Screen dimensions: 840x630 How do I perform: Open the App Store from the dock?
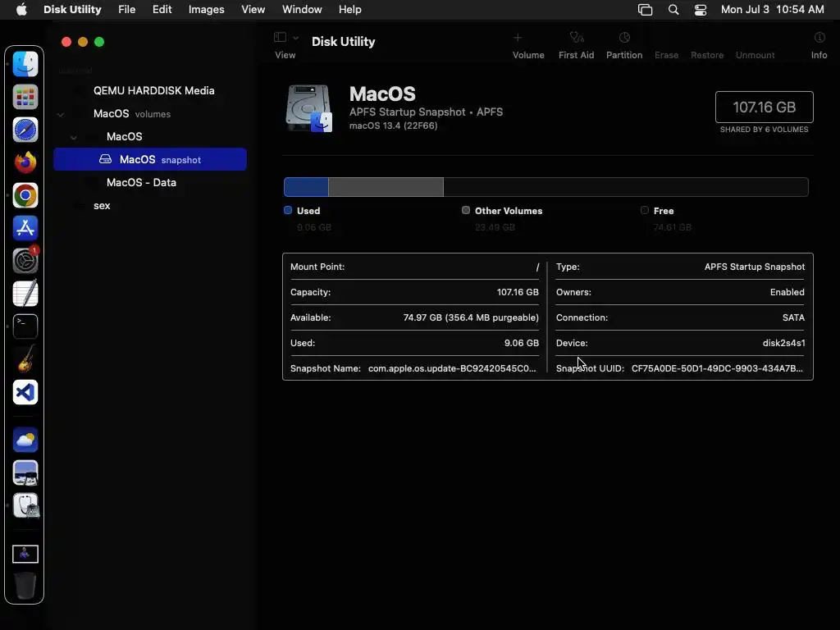25,228
